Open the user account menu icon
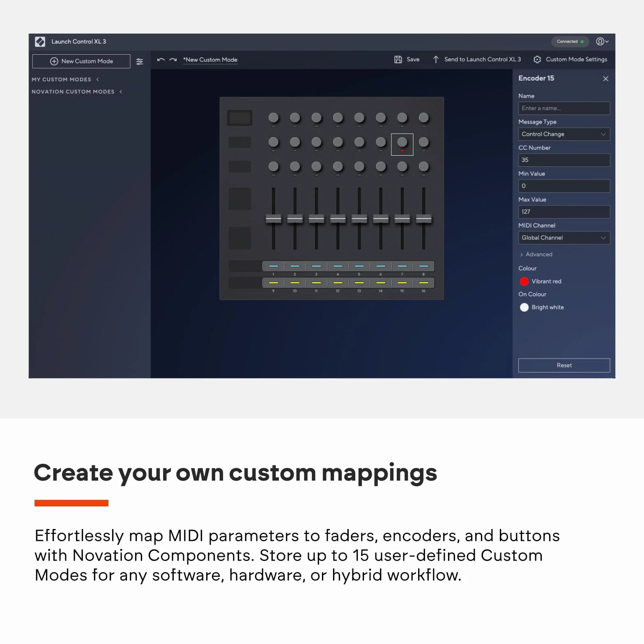Viewport: 644px width, 644px height. tap(602, 41)
